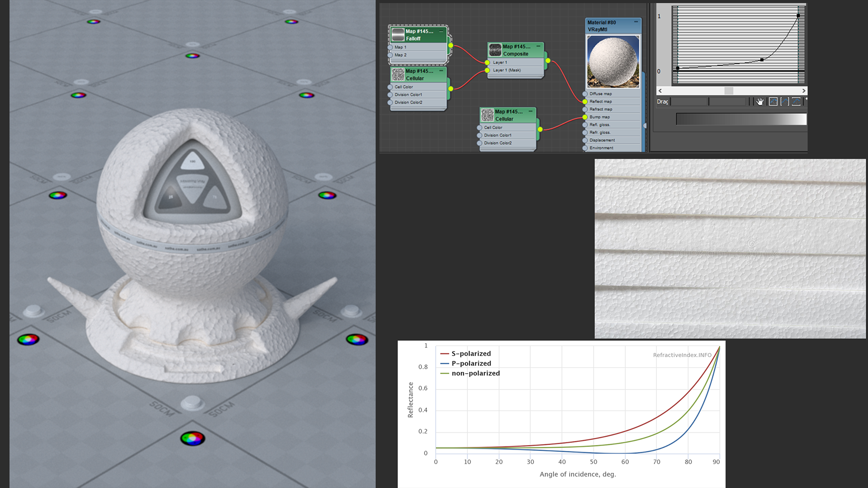
Task: Click the polystyrene foam reference photo
Action: pyautogui.click(x=730, y=249)
